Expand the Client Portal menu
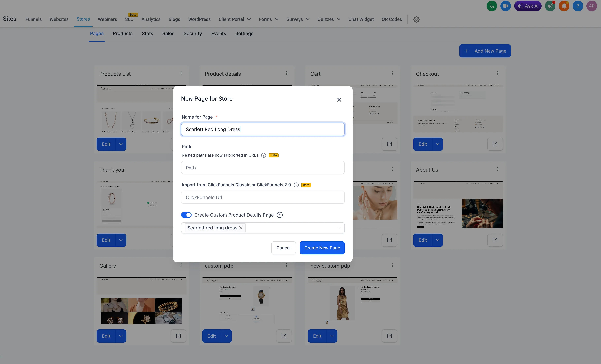This screenshot has height=364, width=601. 234,19
